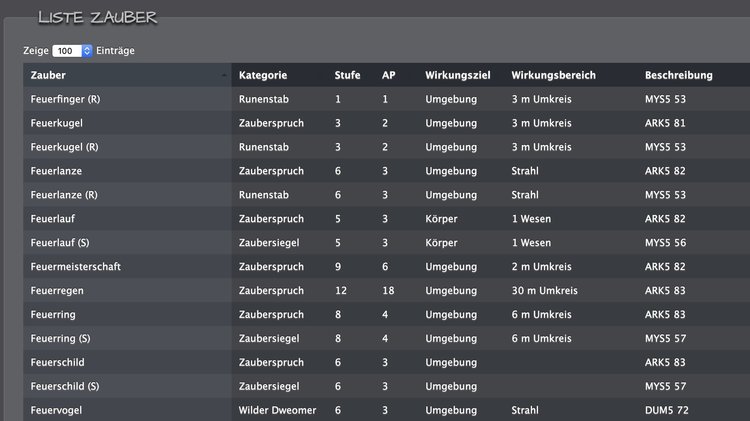This screenshot has width=750, height=421.
Task: Click the Liste Zauber heading
Action: [97, 17]
